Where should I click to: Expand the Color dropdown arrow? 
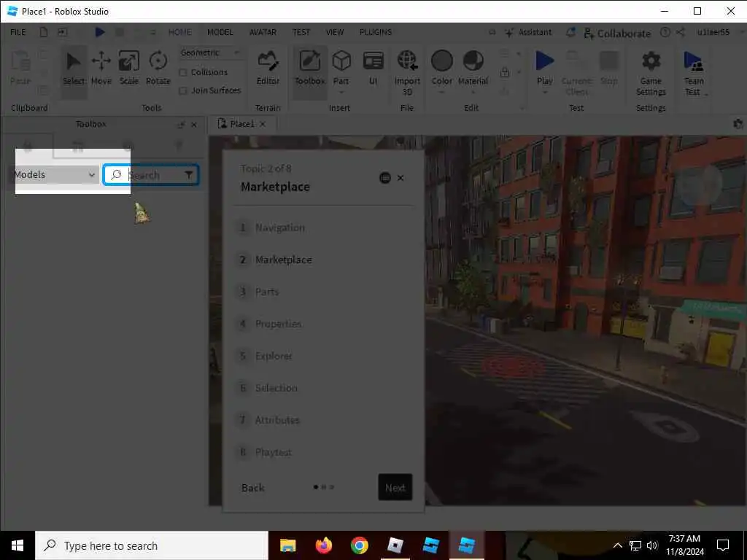(441, 93)
